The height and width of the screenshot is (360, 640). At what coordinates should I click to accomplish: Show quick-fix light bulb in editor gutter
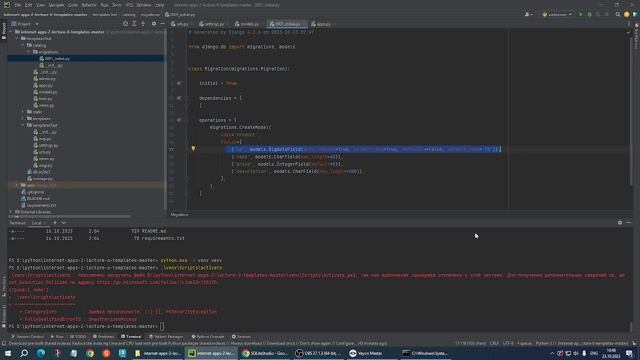pyautogui.click(x=193, y=149)
